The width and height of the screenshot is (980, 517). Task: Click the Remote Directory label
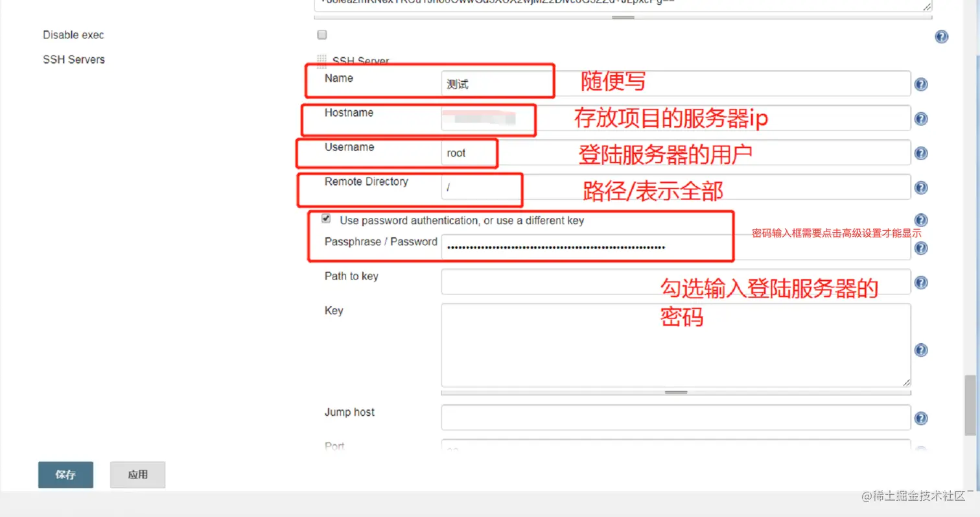click(x=366, y=182)
